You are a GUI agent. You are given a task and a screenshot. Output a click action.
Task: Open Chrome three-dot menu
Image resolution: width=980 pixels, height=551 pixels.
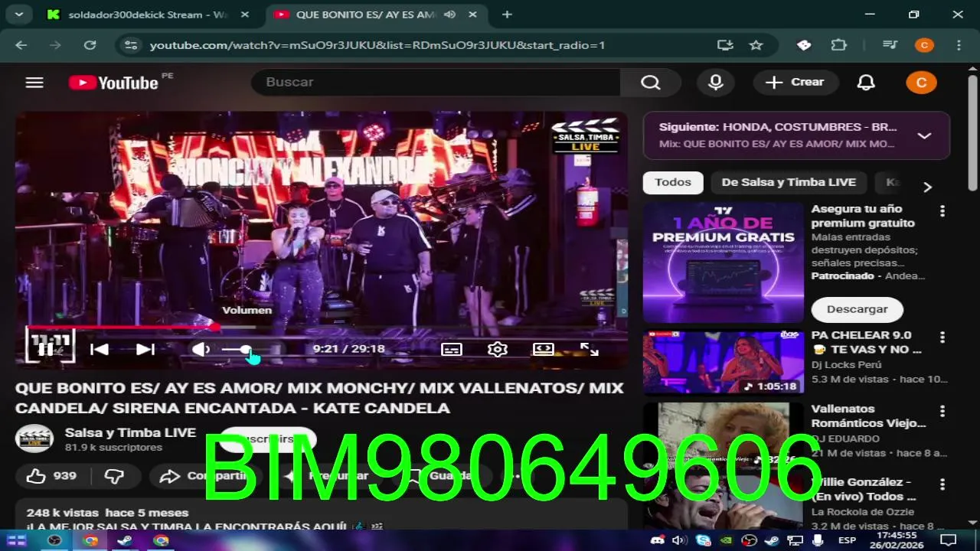(959, 45)
